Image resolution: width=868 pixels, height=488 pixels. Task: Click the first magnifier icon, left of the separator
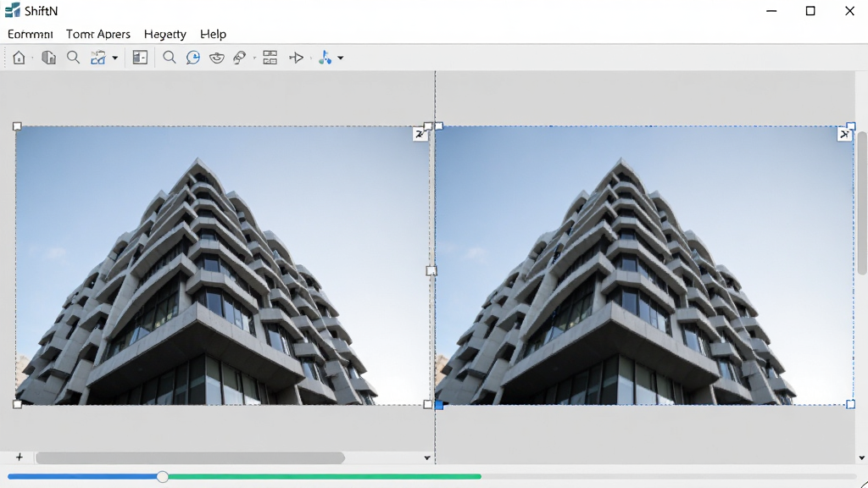point(73,58)
